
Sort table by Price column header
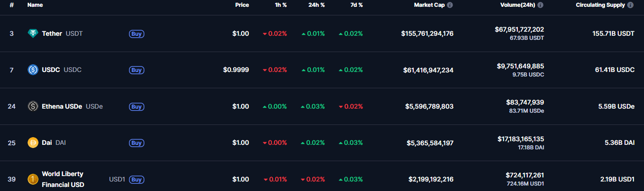point(242,5)
